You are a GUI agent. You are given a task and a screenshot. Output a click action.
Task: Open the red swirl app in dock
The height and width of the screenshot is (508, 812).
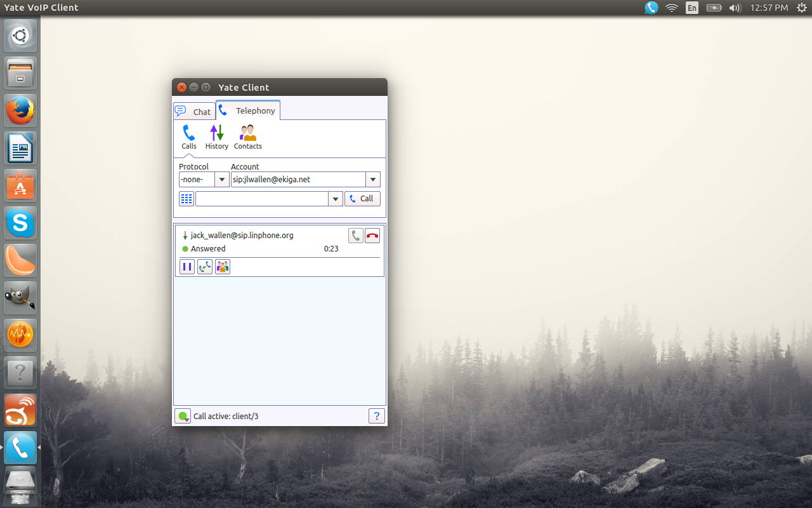20,410
